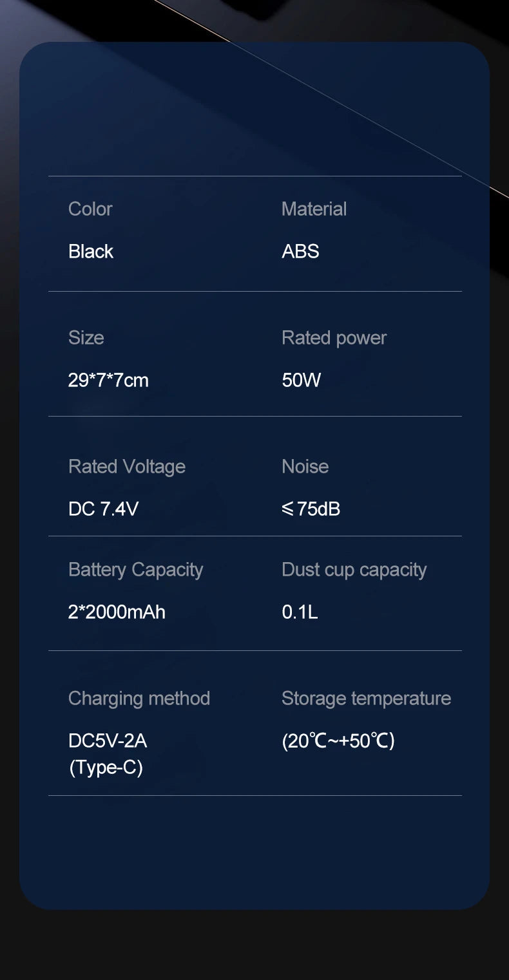509x980 pixels.
Task: Select the DC5V-2A (Type-C) text
Action: [x=108, y=754]
